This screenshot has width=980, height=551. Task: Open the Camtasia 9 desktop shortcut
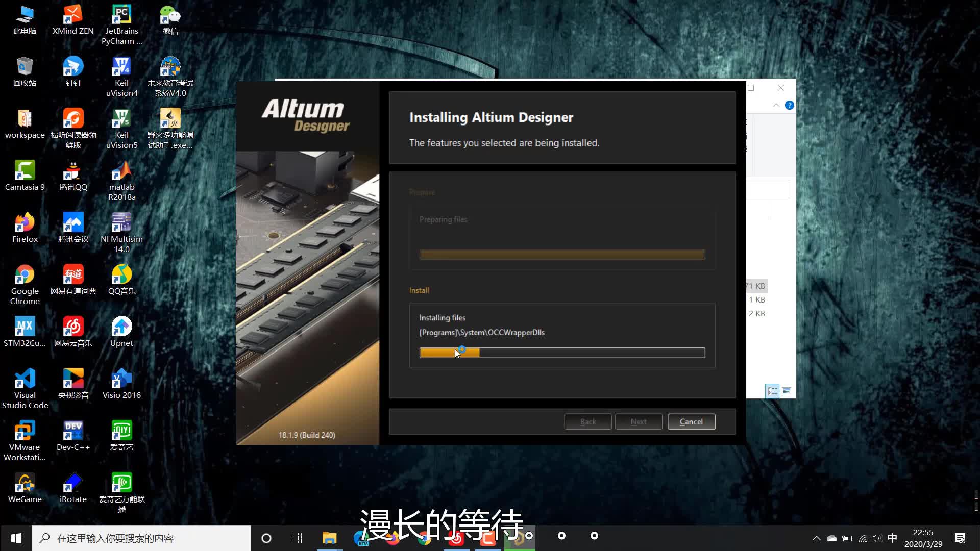(x=24, y=177)
